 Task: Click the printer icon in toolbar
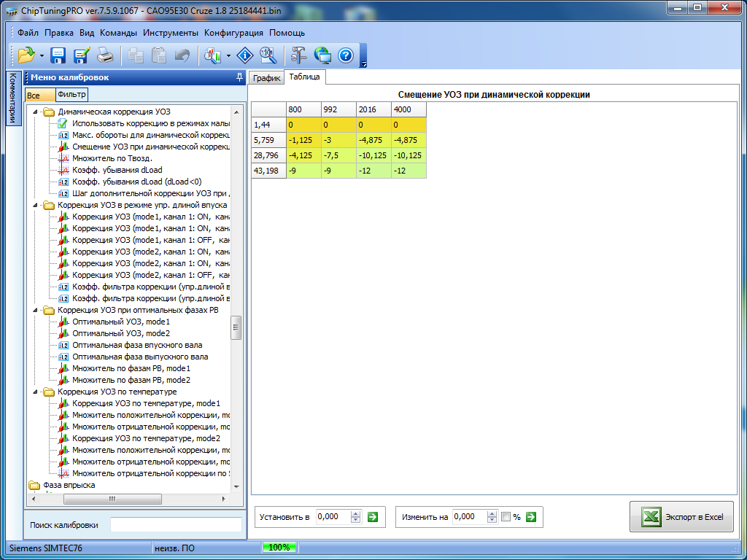pos(105,55)
